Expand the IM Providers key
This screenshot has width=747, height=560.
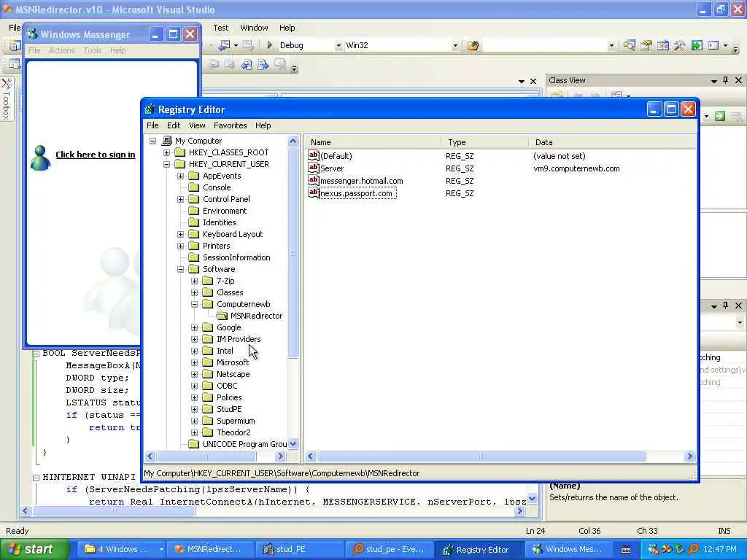click(194, 339)
